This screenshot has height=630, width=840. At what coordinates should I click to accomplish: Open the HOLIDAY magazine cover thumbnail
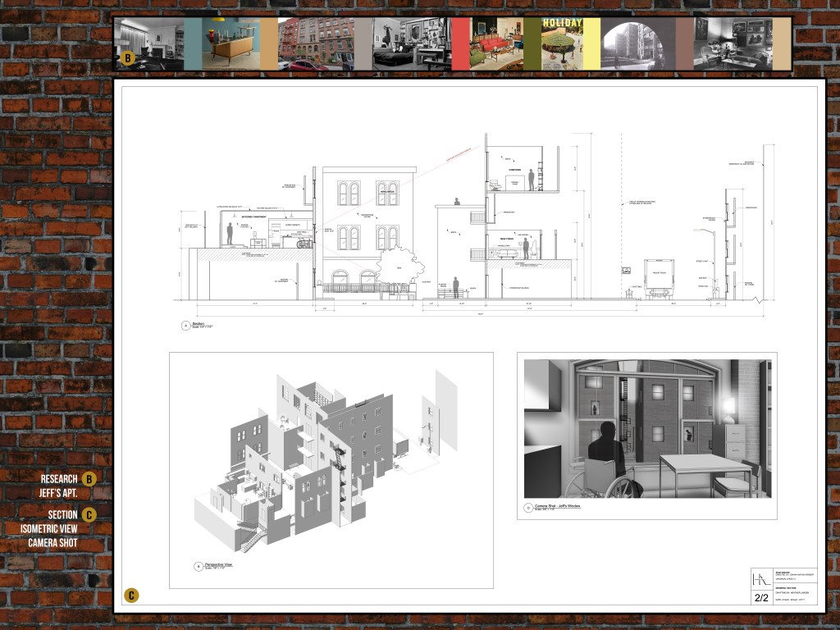coord(561,43)
